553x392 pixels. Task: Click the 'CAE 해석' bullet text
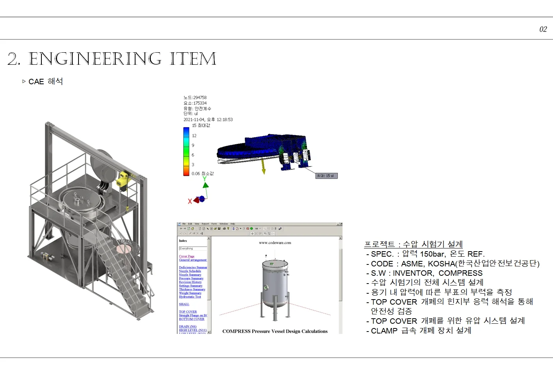(x=46, y=82)
